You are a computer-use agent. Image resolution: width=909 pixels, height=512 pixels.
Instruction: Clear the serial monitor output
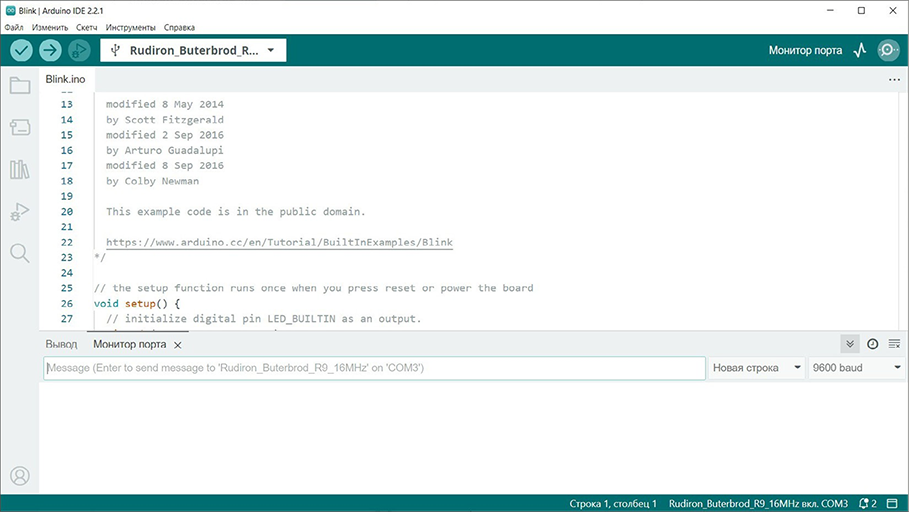895,344
